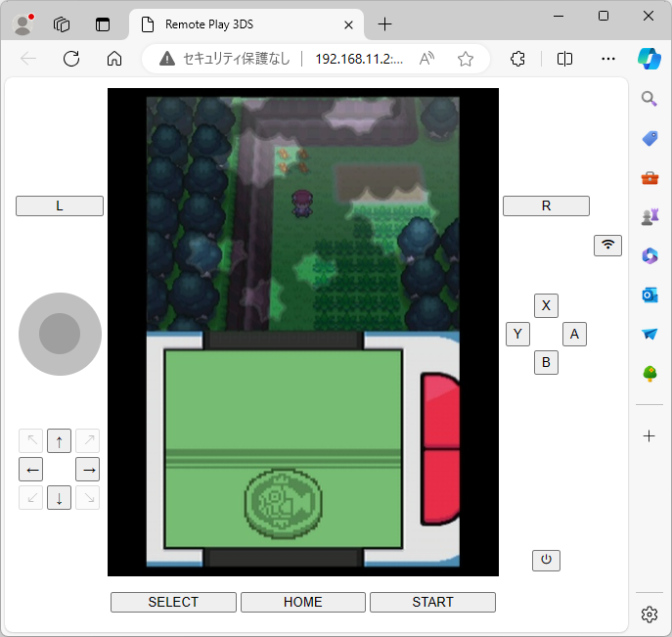Open the sidebar Shopping tag icon
This screenshot has height=637, width=672.
tap(650, 139)
